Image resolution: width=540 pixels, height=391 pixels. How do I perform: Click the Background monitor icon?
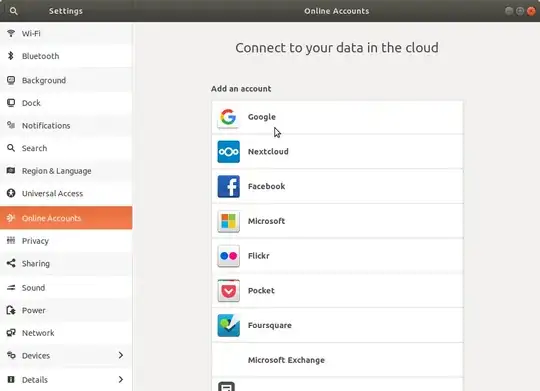pyautogui.click(x=11, y=80)
